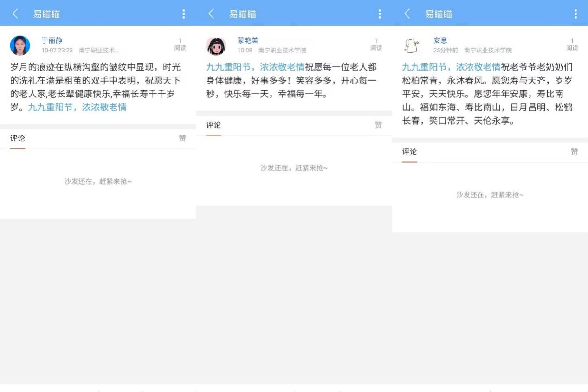Screen dimensions: 588x392
Task: Tap back arrow in the middle post screen
Action: (x=211, y=14)
